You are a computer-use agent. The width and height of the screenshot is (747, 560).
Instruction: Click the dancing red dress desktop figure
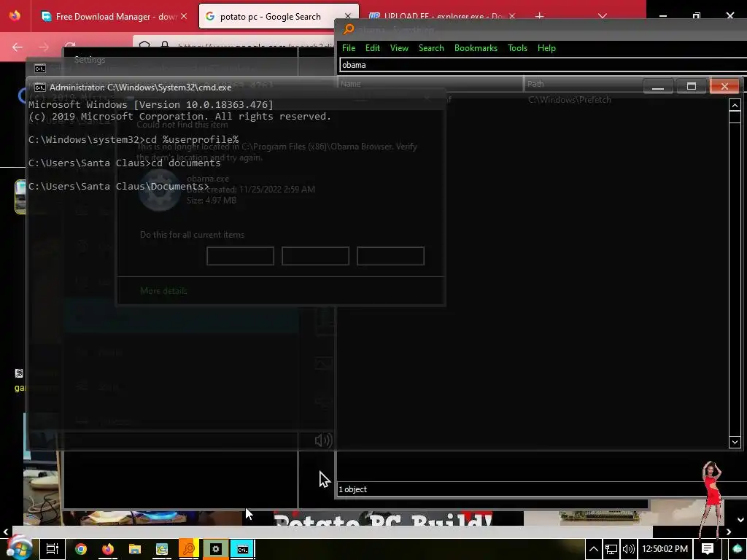tap(712, 499)
